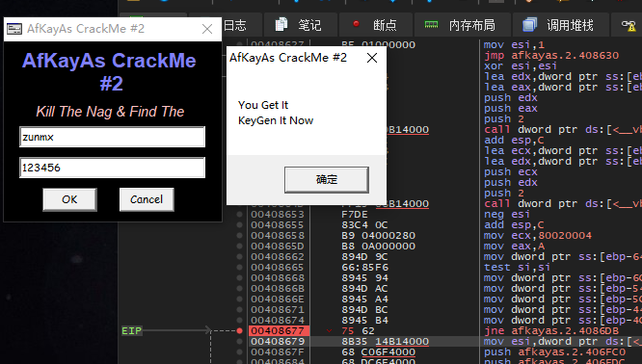Select the mov esi,1 instruction

pos(514,45)
